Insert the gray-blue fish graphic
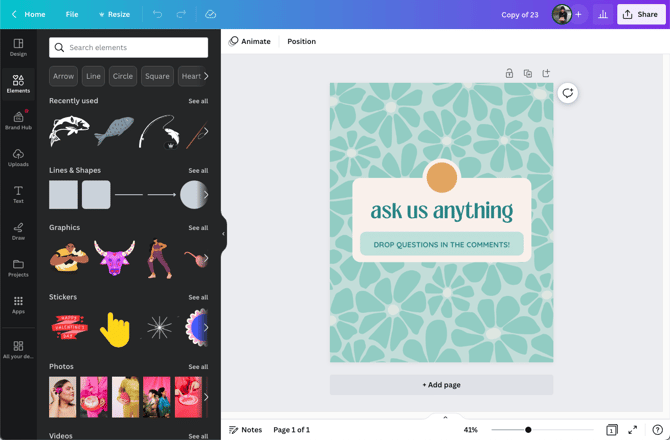 coord(114,131)
